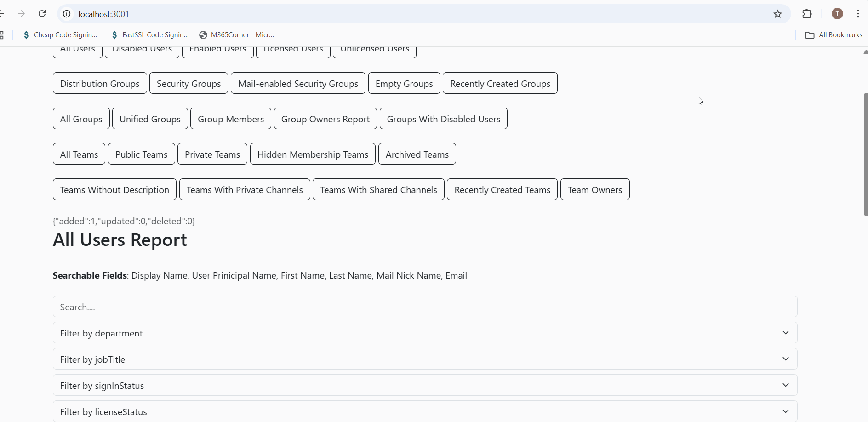The width and height of the screenshot is (868, 422).
Task: Select the Archived Teams report
Action: click(417, 154)
